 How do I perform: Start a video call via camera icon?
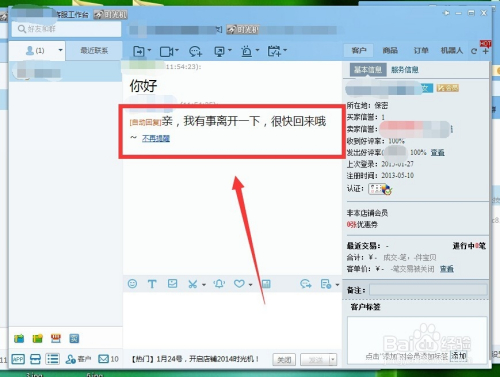tap(166, 51)
